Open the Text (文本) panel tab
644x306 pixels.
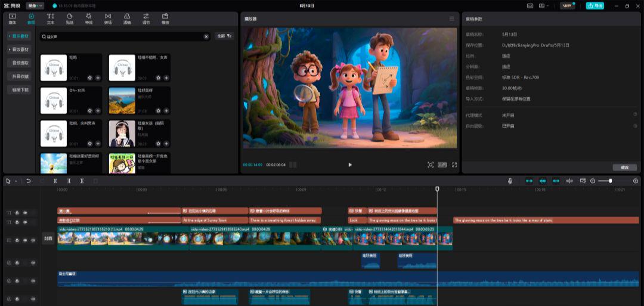[x=50, y=18]
